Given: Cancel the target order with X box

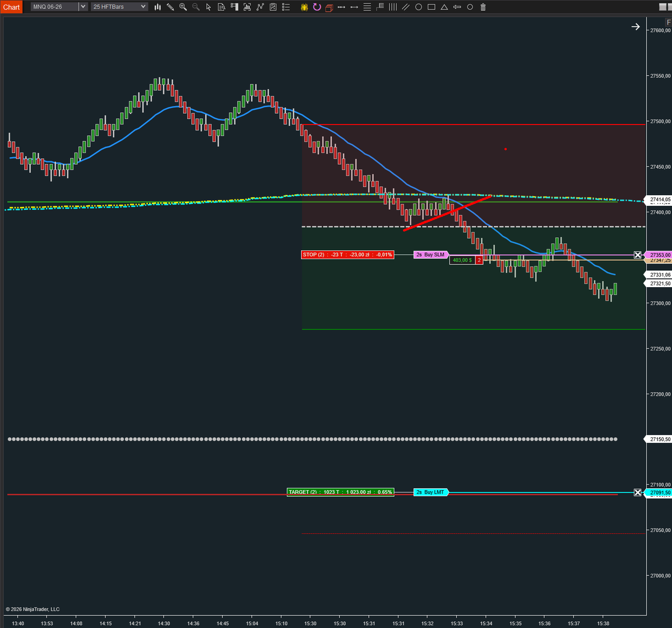Looking at the screenshot, I should click(x=638, y=492).
